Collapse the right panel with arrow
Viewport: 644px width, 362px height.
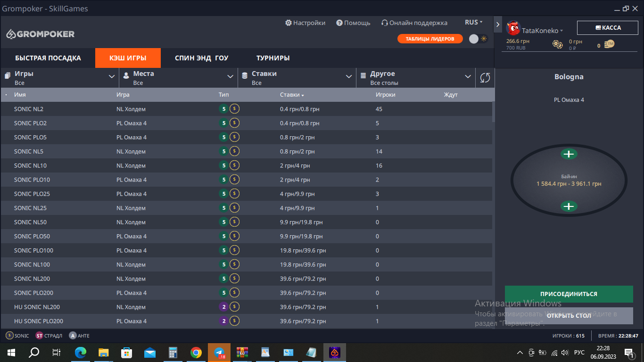click(498, 24)
